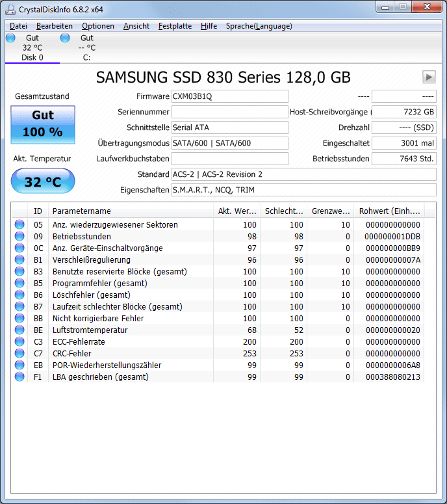The image size is (447, 504).
Task: Go to next disk with arrow button
Action: (429, 77)
